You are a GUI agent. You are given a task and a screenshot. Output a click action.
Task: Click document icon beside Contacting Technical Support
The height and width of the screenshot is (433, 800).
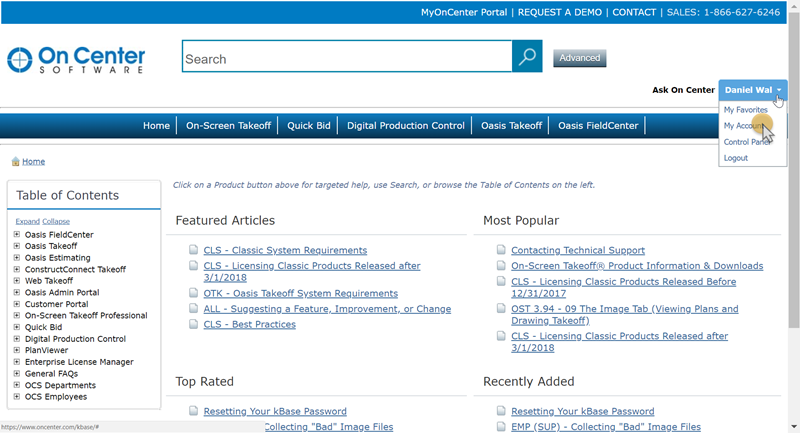coord(501,249)
